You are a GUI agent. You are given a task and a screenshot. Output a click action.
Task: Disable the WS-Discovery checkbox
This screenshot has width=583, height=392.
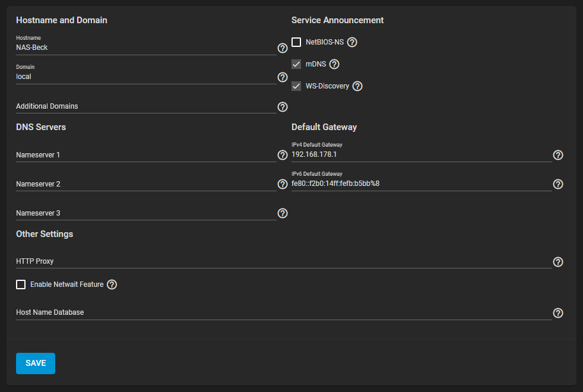click(296, 86)
